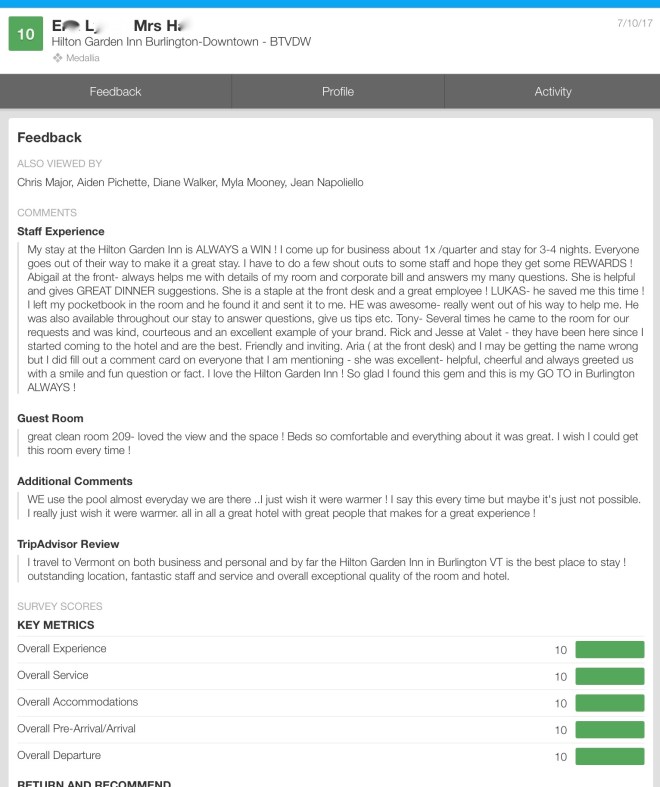The image size is (660, 787).
Task: Open viewer Chris Major
Action: 46,183
